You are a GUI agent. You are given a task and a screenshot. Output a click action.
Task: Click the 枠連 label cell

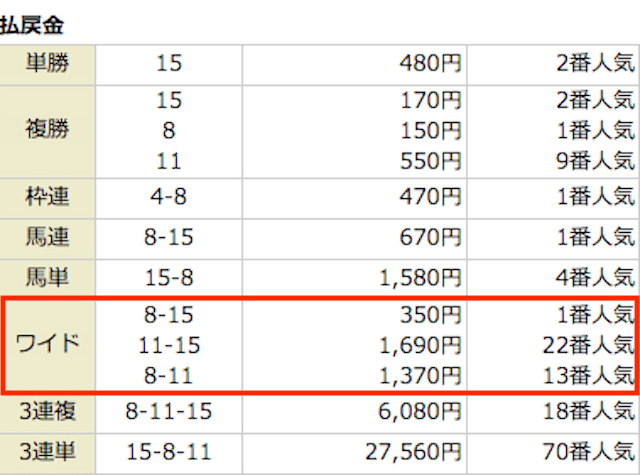coord(47,198)
